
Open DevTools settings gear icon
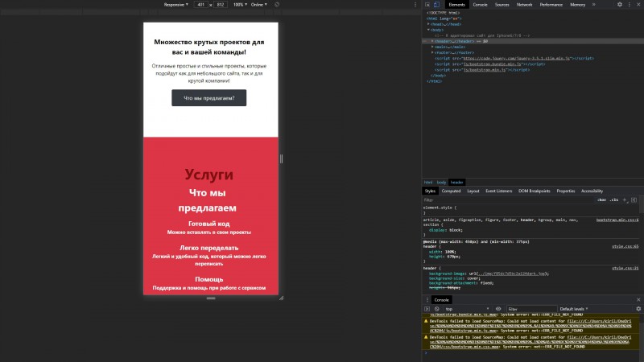tap(619, 5)
